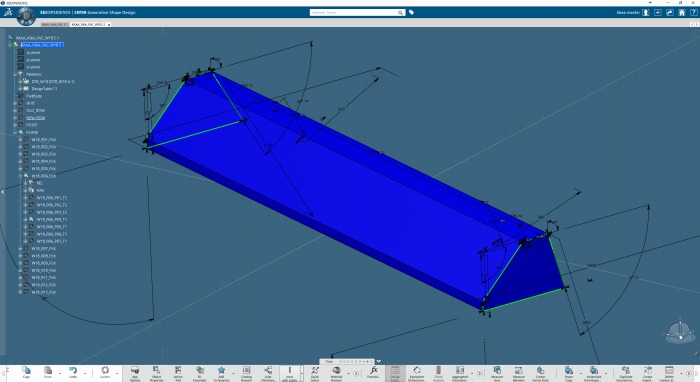Toggle the bottom toolbar collapse chevron
This screenshot has height=382, width=700.
coord(379,361)
